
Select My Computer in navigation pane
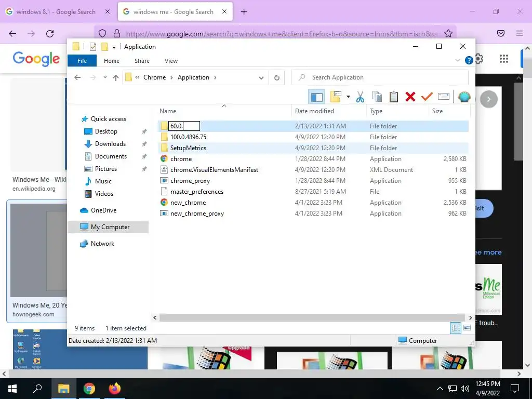(108, 227)
